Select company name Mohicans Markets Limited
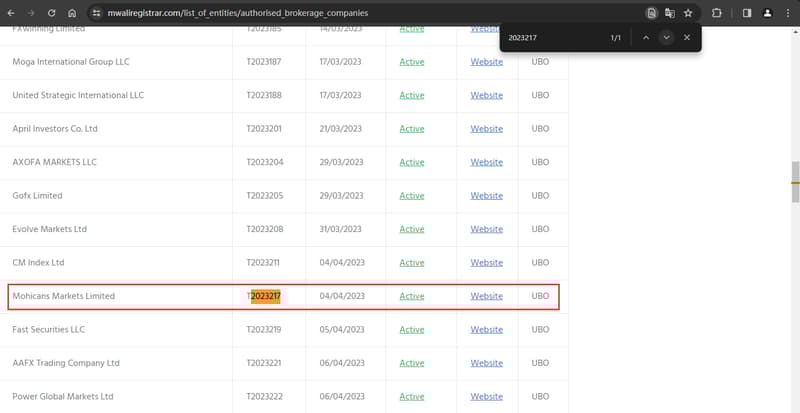 (x=64, y=296)
